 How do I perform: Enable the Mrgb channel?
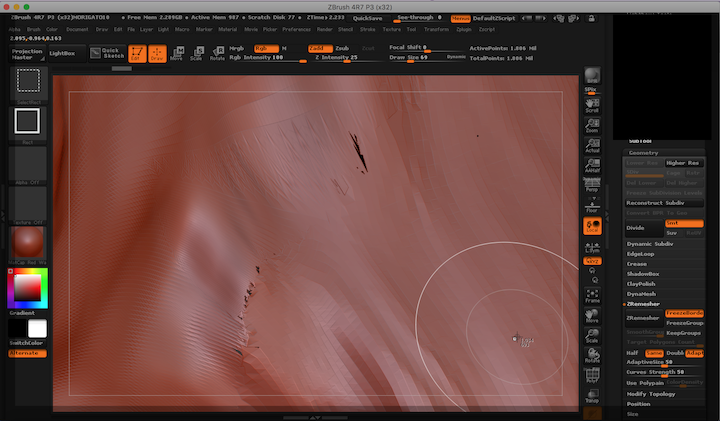[237, 48]
